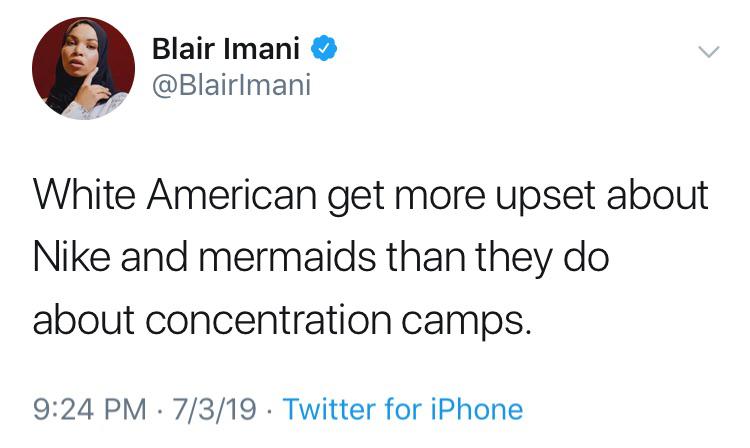The height and width of the screenshot is (448, 750).
Task: Click the word "Twitter" in the source label
Action: point(332,409)
